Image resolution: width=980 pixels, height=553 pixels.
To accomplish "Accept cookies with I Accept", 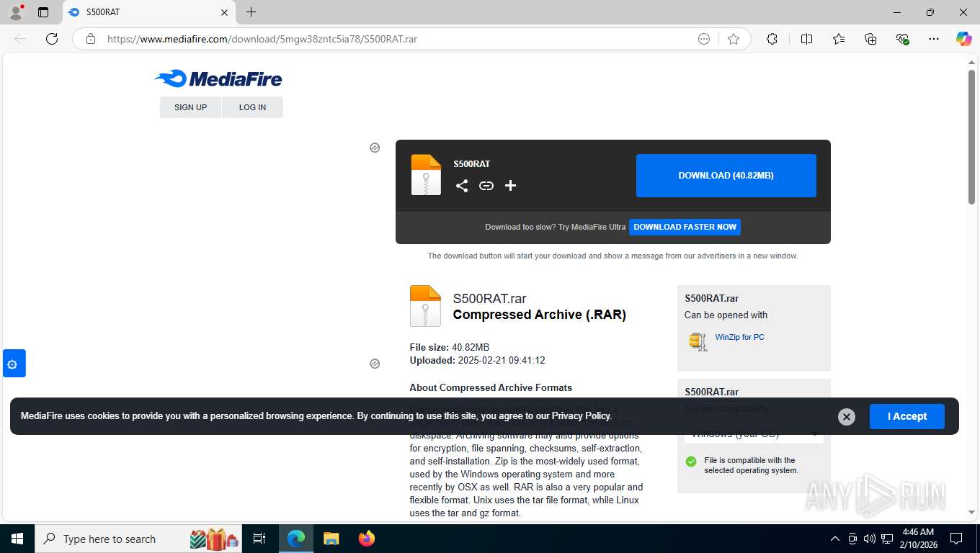I will 906,416.
